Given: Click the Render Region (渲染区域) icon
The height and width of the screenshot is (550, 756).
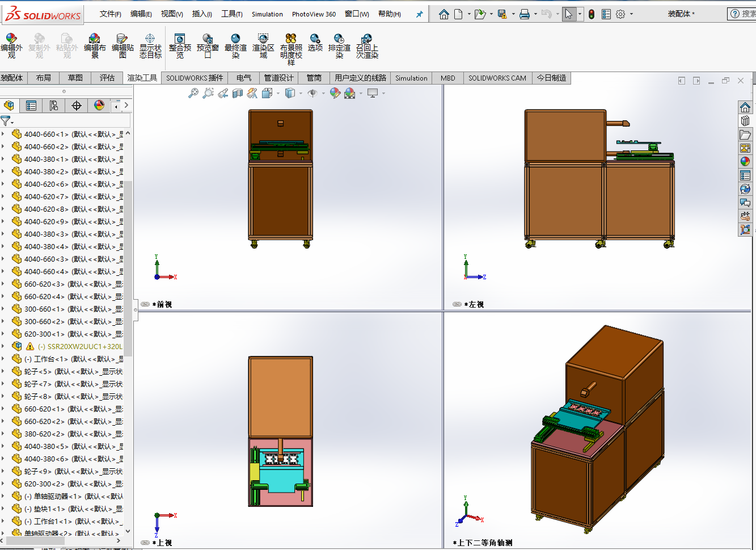Looking at the screenshot, I should click(x=263, y=45).
